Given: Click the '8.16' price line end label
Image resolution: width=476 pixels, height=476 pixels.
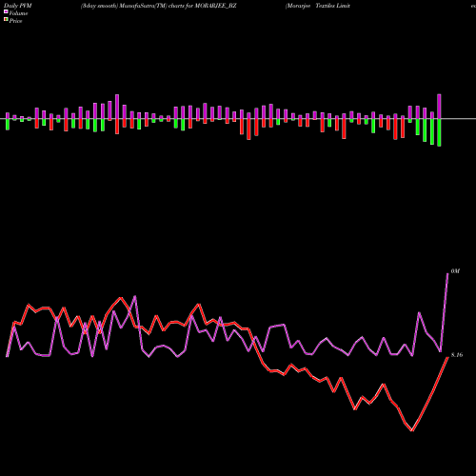Looking at the screenshot, I should 457,355.
